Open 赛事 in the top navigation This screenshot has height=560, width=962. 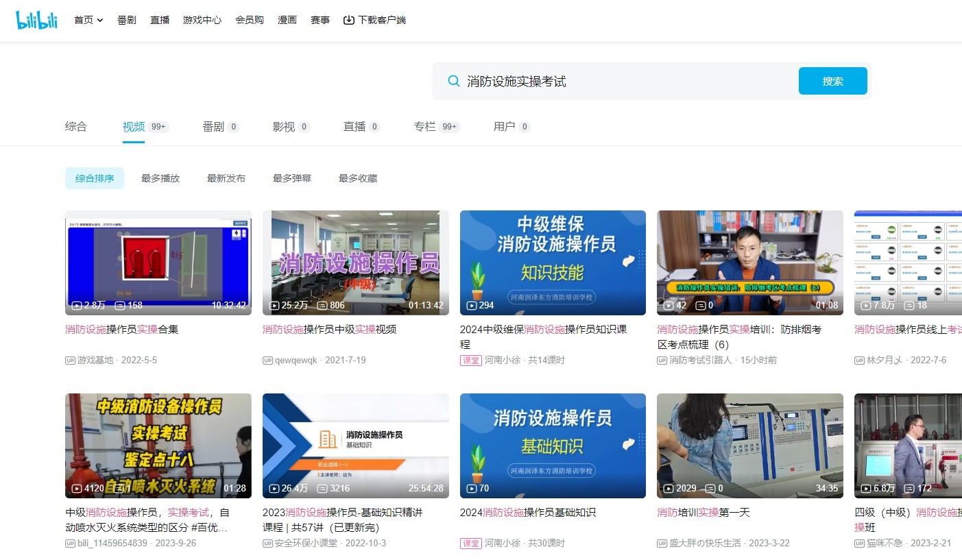[320, 21]
